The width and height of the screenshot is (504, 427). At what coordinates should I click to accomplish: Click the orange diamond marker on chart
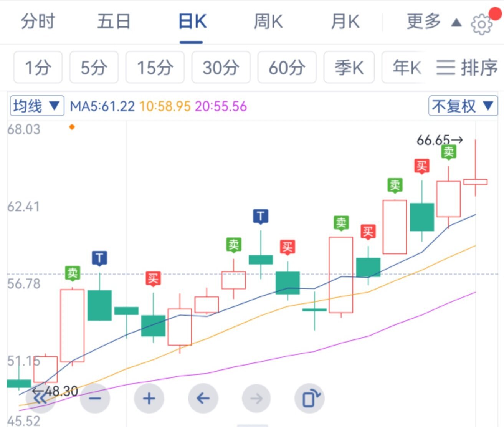pyautogui.click(x=72, y=127)
